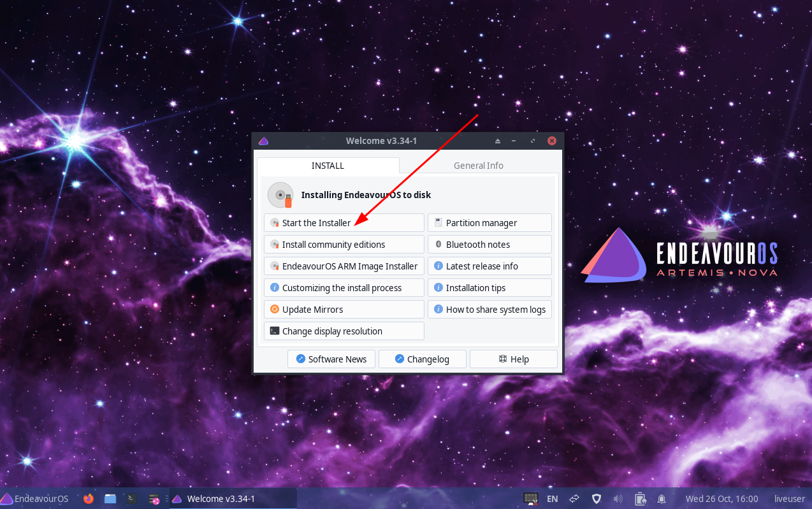Click the battery power manager icon
Image resolution: width=812 pixels, height=509 pixels.
point(640,499)
